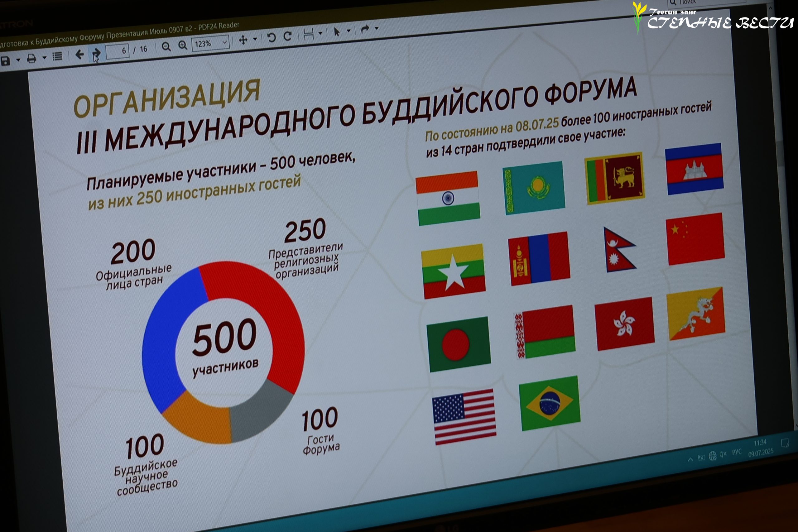The image size is (798, 532).
Task: Expand the share arrow dropdown
Action: coord(377,28)
